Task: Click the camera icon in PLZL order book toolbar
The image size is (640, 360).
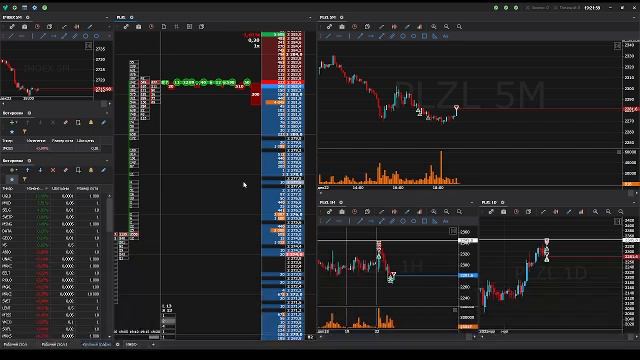Action: pos(138,27)
